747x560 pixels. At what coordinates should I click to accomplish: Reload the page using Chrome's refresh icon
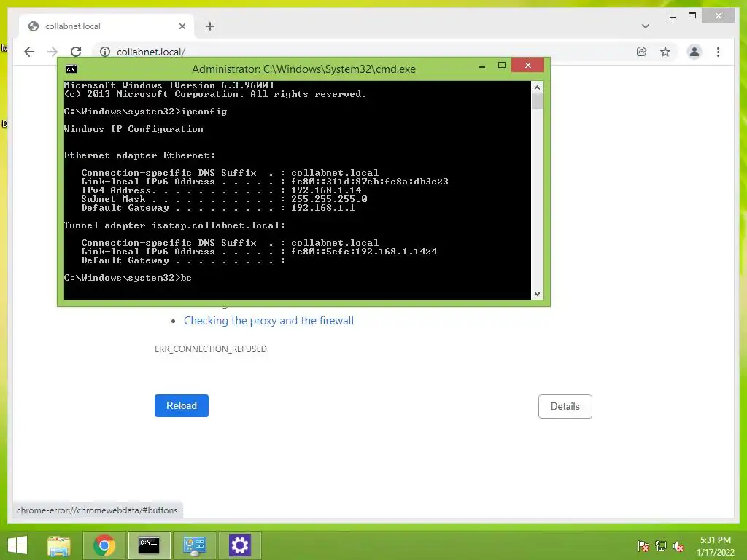click(x=76, y=52)
